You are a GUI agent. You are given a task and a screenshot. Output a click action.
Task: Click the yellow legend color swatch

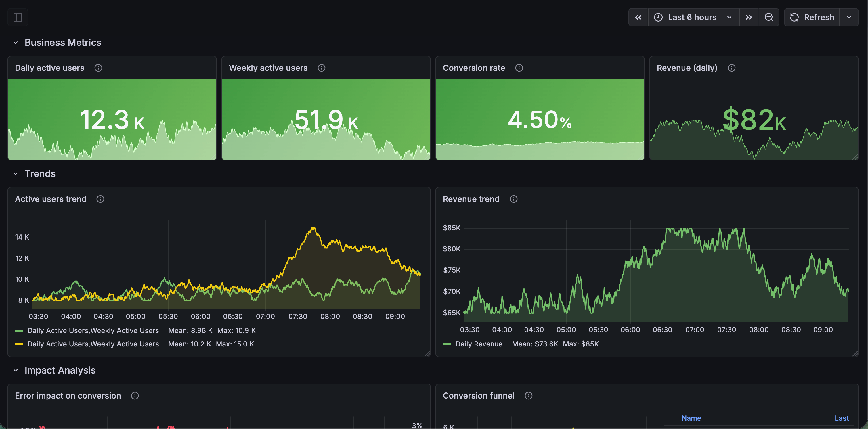19,344
